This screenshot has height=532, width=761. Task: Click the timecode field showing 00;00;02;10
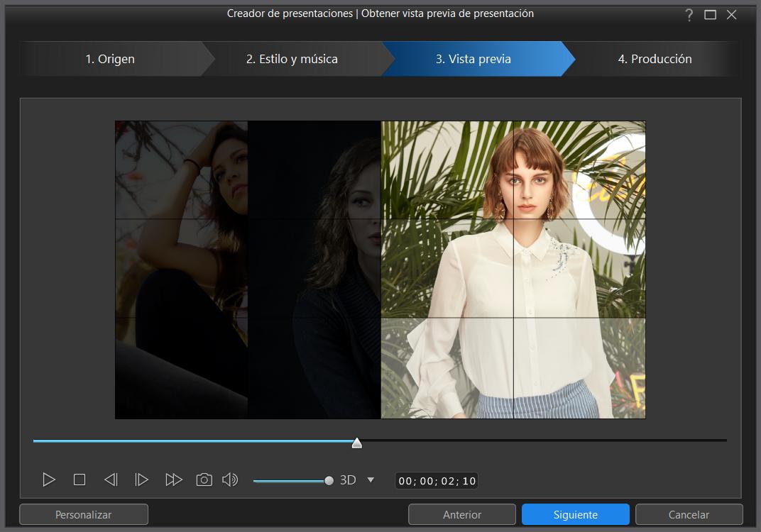click(437, 481)
